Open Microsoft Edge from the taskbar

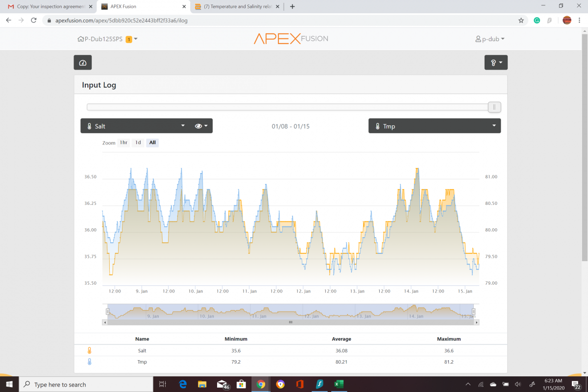(183, 384)
